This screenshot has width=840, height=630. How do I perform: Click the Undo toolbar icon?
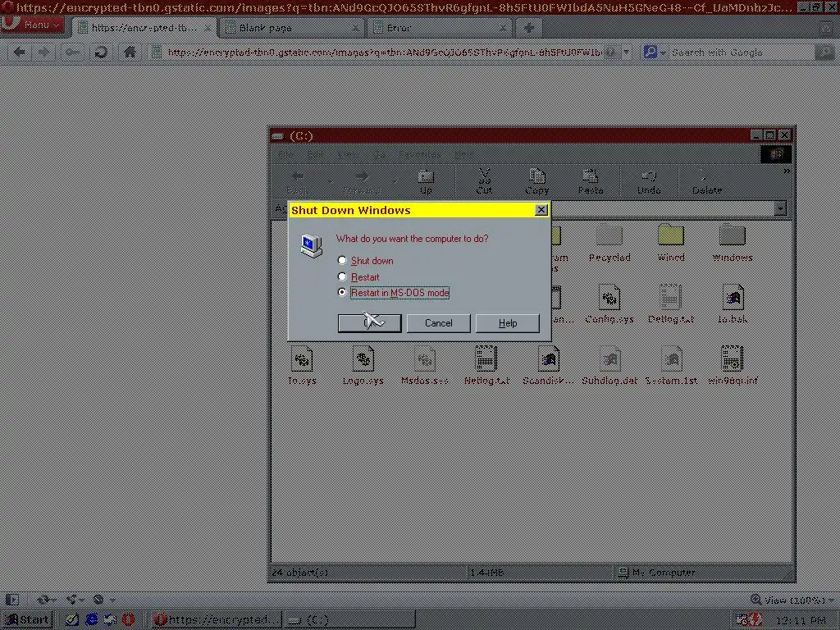tap(649, 181)
